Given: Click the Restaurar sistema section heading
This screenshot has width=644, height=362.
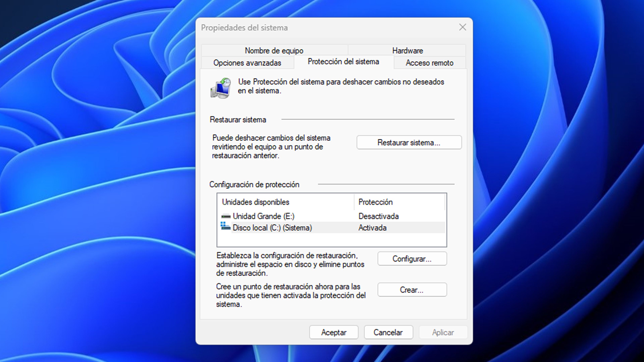Looking at the screenshot, I should [238, 120].
